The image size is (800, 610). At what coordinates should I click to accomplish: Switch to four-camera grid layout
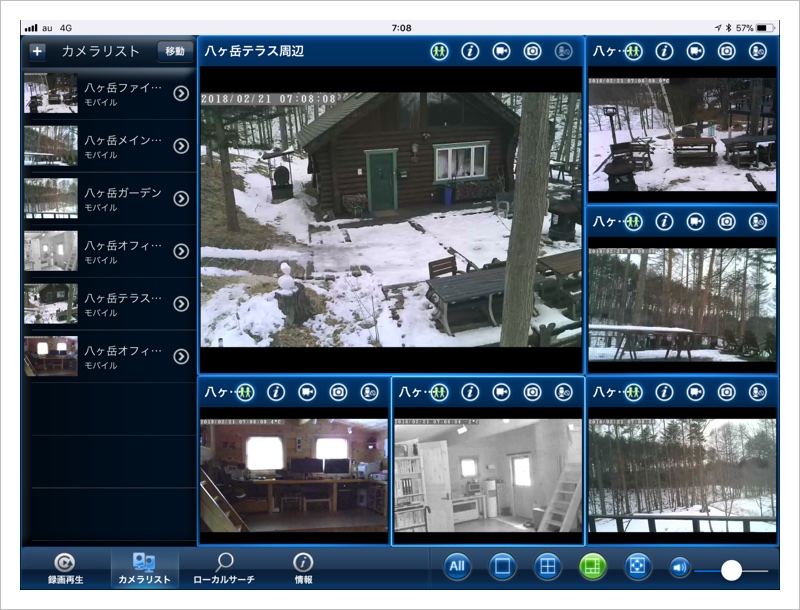point(547,567)
